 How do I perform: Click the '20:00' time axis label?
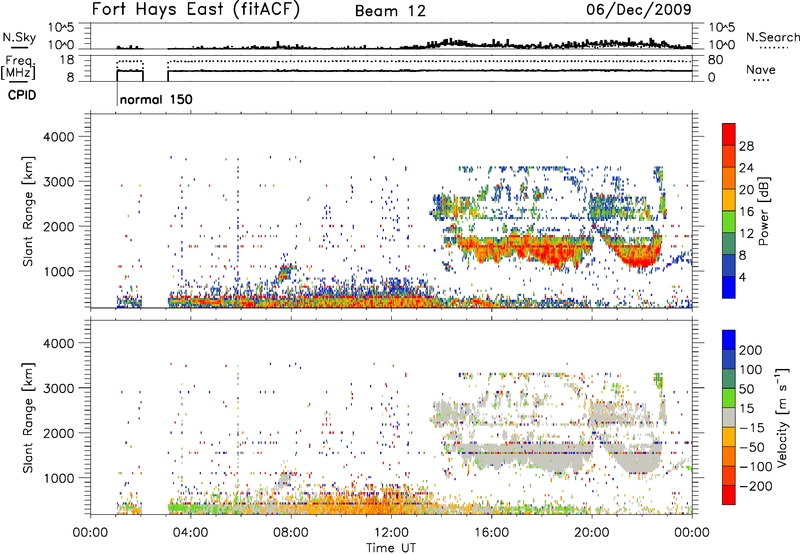tap(592, 533)
